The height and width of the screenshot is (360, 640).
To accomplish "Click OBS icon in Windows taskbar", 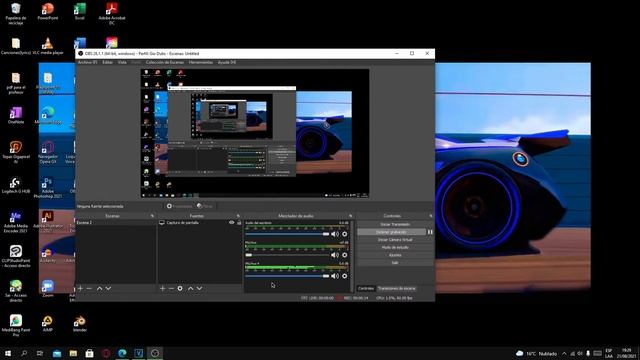I will click(155, 353).
